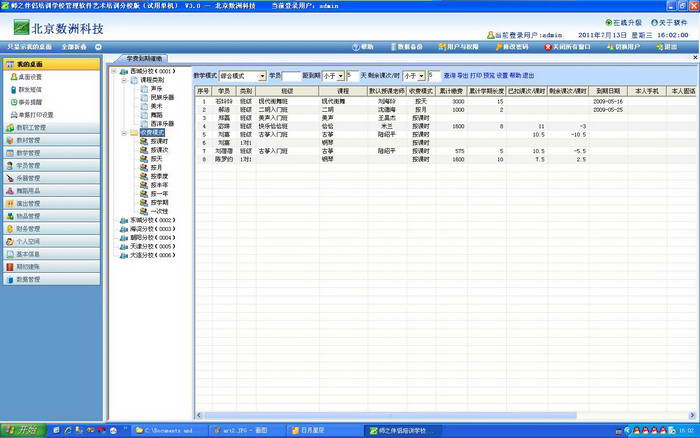Open the 数据管理 module
The image size is (700, 438).
point(52,279)
